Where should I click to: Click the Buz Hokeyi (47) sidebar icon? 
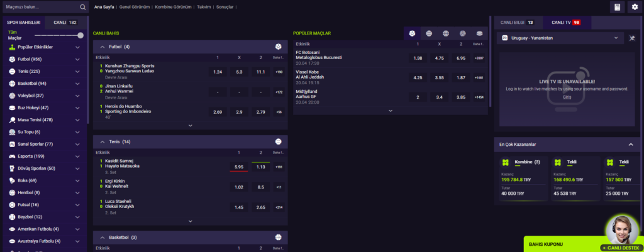12,107
